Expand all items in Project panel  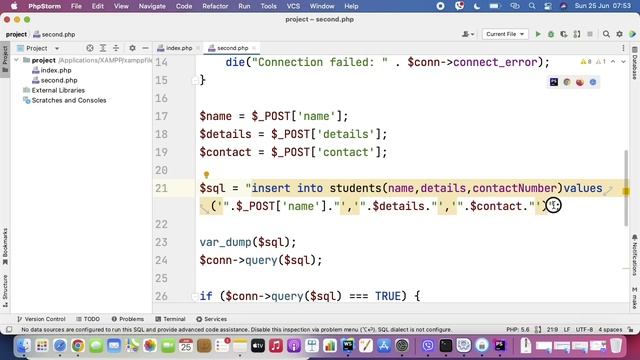(x=103, y=48)
